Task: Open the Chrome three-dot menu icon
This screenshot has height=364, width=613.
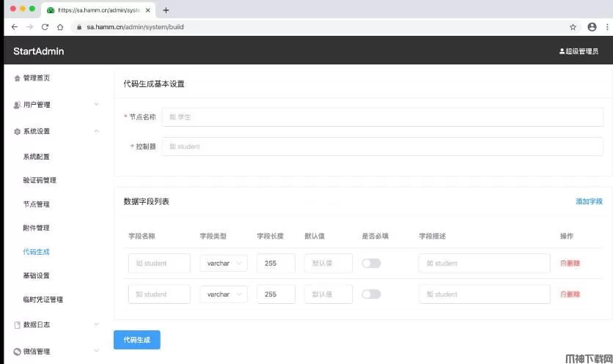Action: tap(606, 27)
